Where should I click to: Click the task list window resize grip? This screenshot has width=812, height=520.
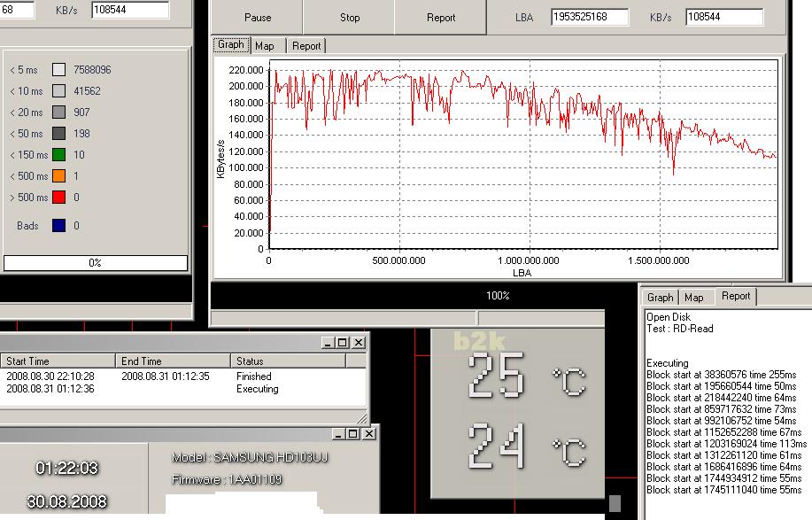[362, 418]
